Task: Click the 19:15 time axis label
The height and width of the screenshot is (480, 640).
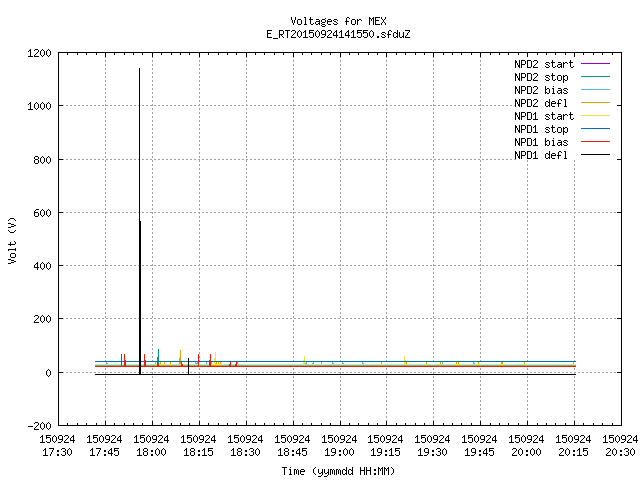Action: click(386, 453)
